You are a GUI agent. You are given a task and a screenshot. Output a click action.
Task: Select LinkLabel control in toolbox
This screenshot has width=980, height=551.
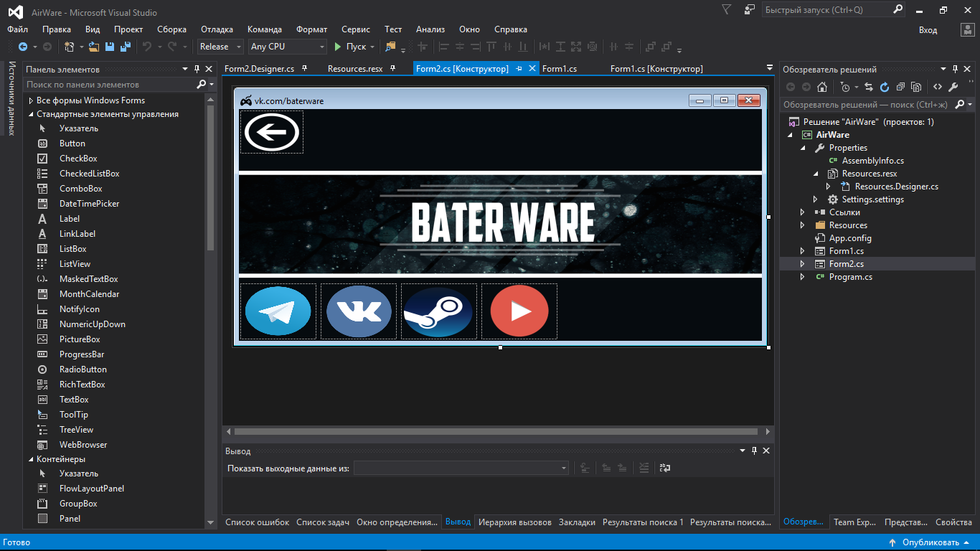pos(77,234)
